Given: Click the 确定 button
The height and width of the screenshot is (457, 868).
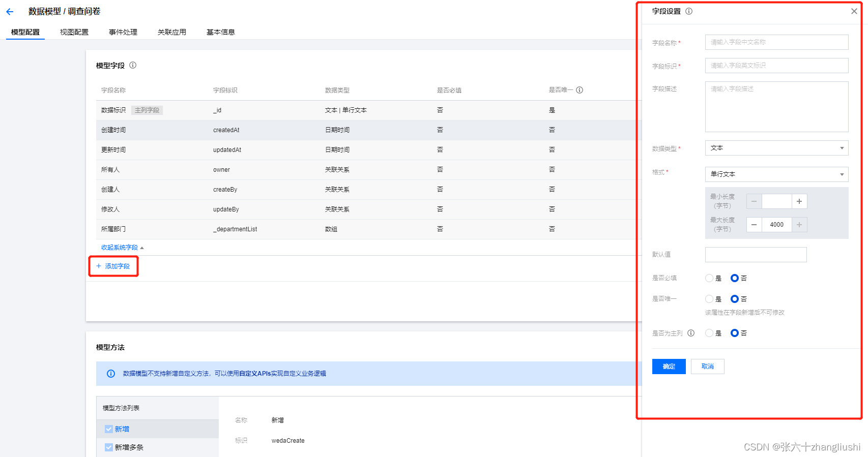Looking at the screenshot, I should point(669,367).
